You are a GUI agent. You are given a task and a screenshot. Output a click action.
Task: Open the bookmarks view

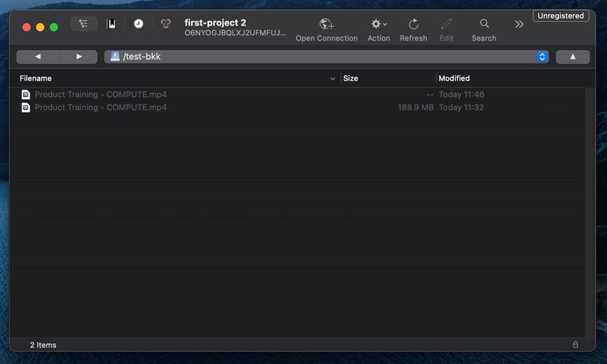[111, 24]
